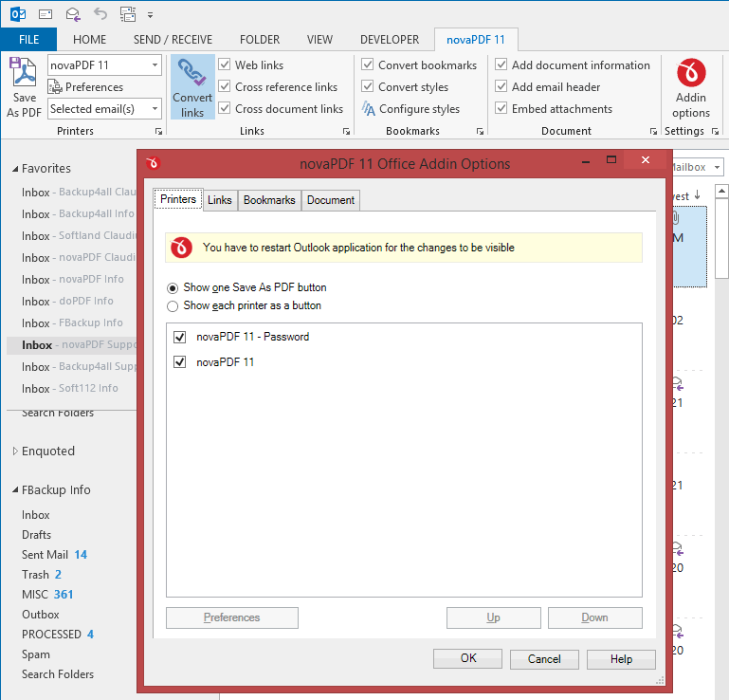Open Inbox - doPDF Info favorite
Image resolution: width=729 pixels, height=700 pixels.
click(x=67, y=301)
